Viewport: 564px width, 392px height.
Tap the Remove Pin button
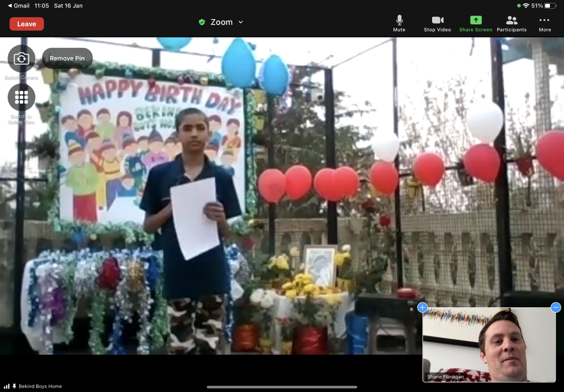[67, 58]
